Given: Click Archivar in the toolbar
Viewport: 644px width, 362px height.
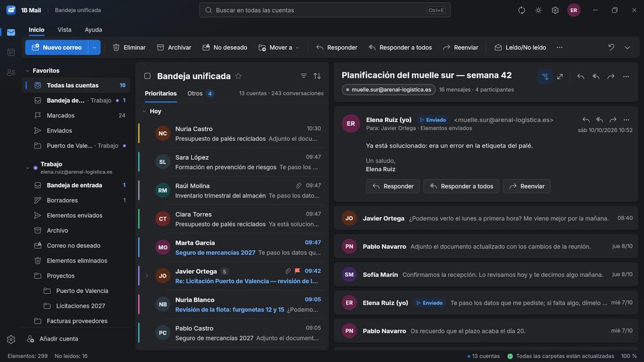Looking at the screenshot, I should 174,48.
